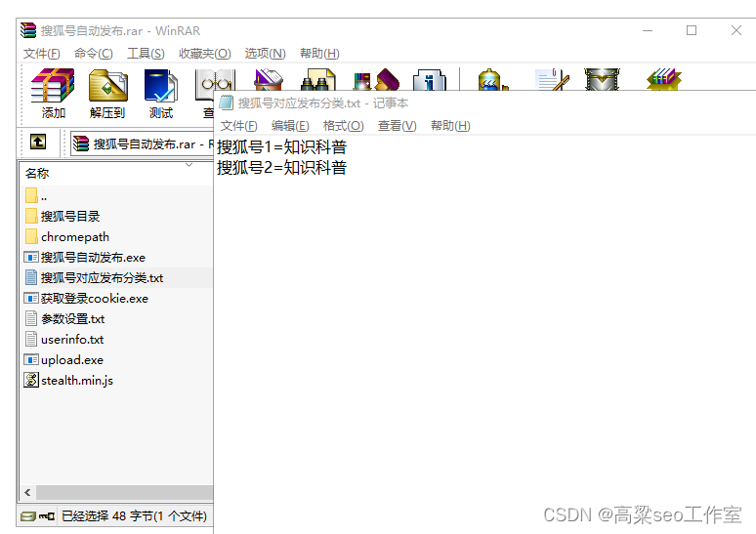Minimize the WinRAR window
The image size is (756, 534).
coord(648,30)
